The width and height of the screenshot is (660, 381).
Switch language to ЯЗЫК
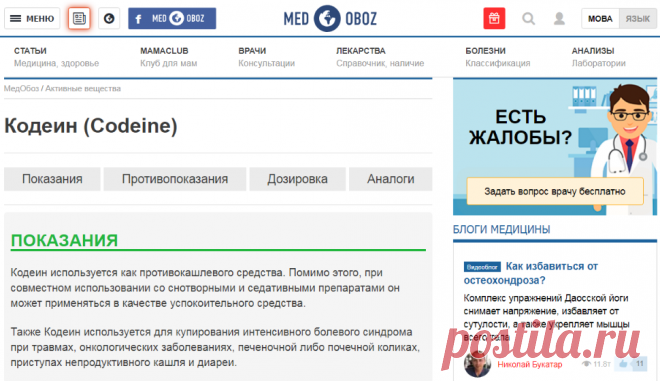coord(637,19)
